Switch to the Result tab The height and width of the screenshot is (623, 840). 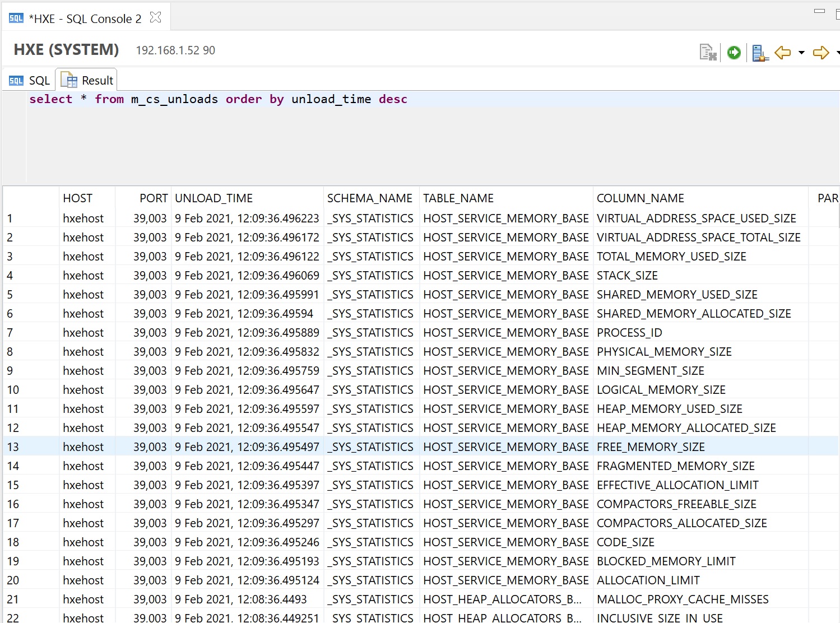(87, 81)
